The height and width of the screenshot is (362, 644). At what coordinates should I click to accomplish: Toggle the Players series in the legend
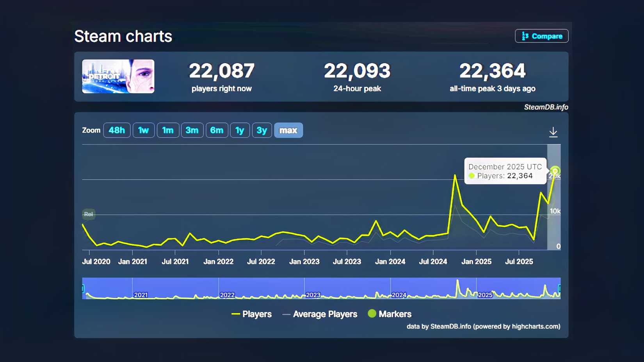[251, 314]
